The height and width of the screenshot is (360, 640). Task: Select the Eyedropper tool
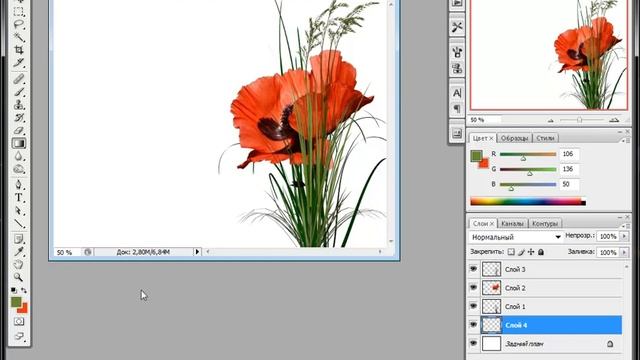19,251
